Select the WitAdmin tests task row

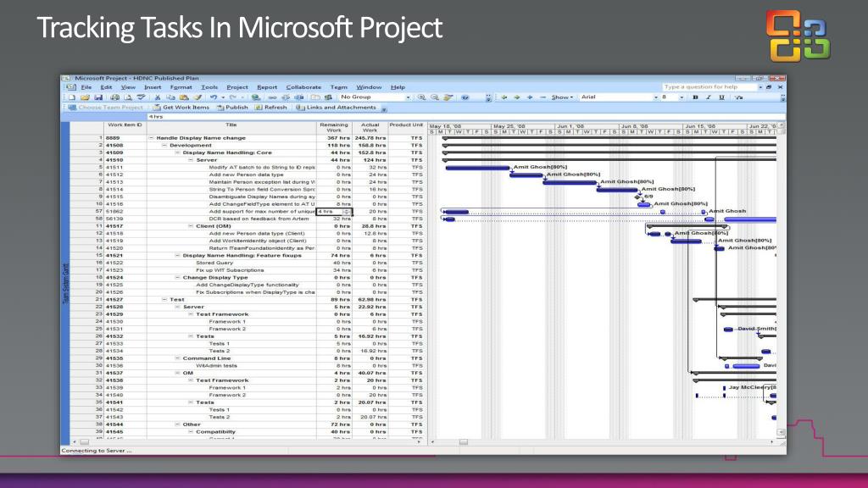click(x=248, y=366)
